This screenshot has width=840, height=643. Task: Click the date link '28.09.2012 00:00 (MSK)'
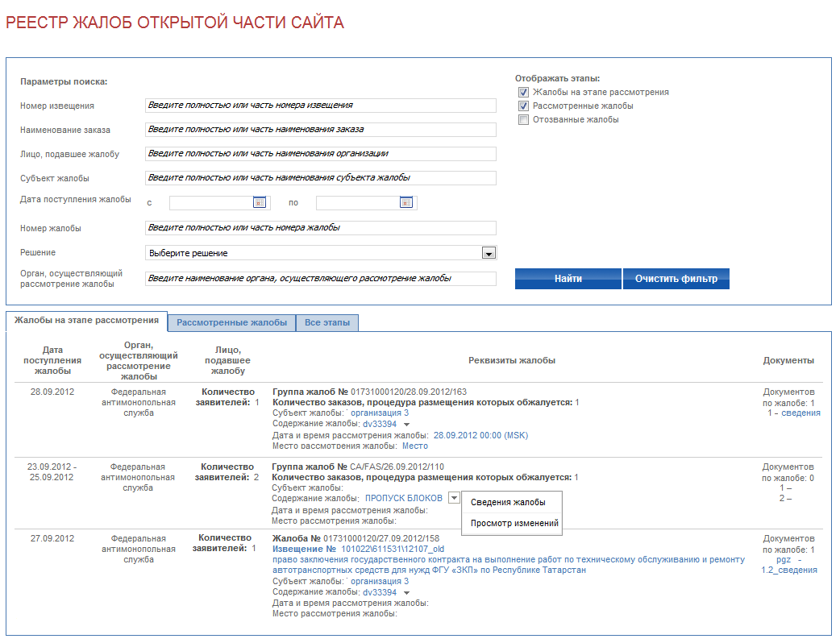(x=480, y=435)
